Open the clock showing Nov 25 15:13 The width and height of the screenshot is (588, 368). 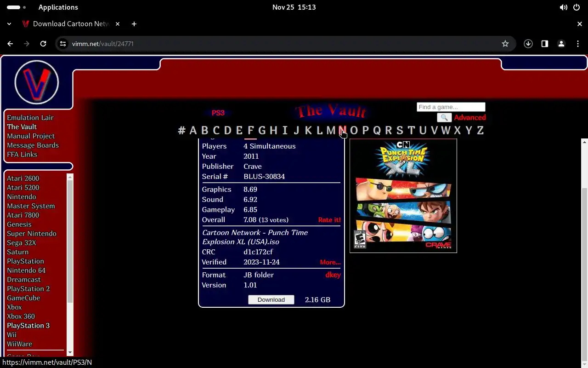coord(294,7)
